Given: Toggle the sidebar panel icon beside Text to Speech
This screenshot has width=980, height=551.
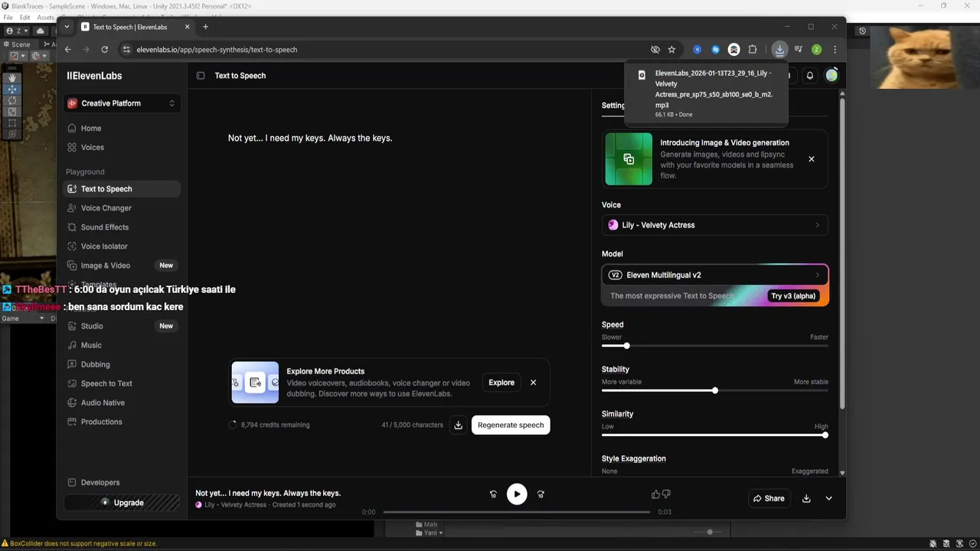Looking at the screenshot, I should tap(201, 76).
